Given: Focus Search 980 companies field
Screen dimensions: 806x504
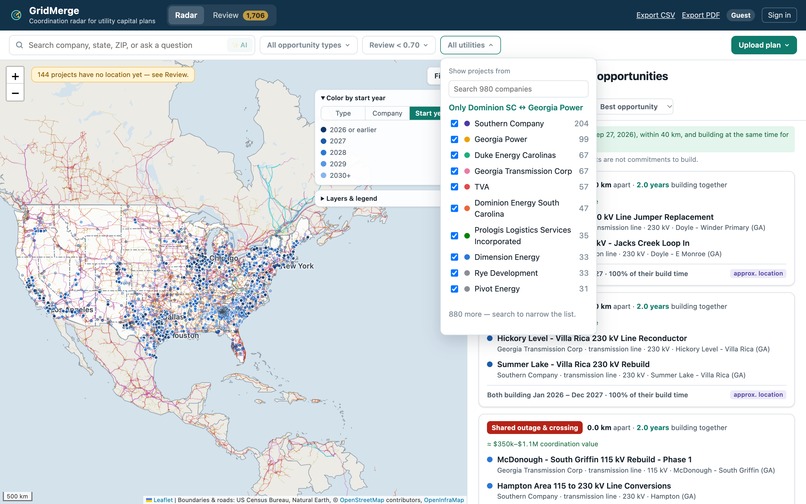Looking at the screenshot, I should coord(518,89).
